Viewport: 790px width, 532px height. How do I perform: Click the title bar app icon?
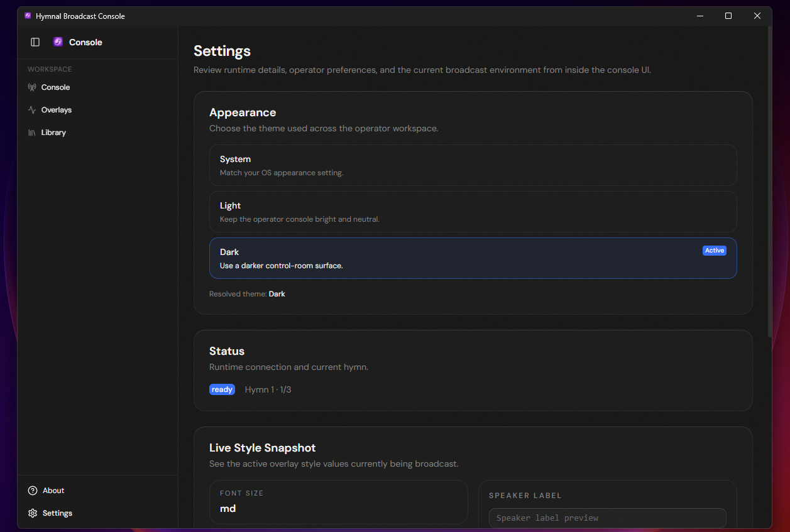pos(28,16)
